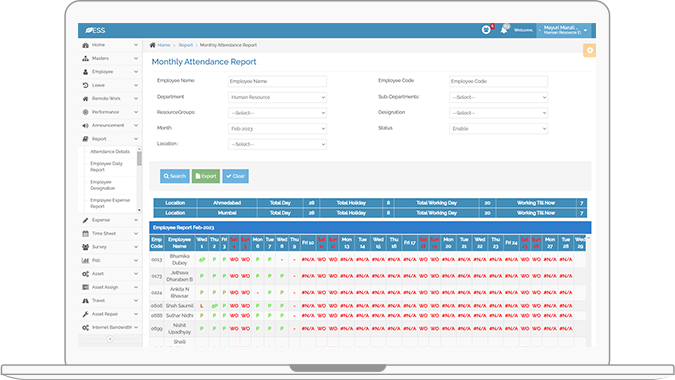Click the calendar alert icon in header
Viewport: 675px width, 380px height.
[486, 30]
